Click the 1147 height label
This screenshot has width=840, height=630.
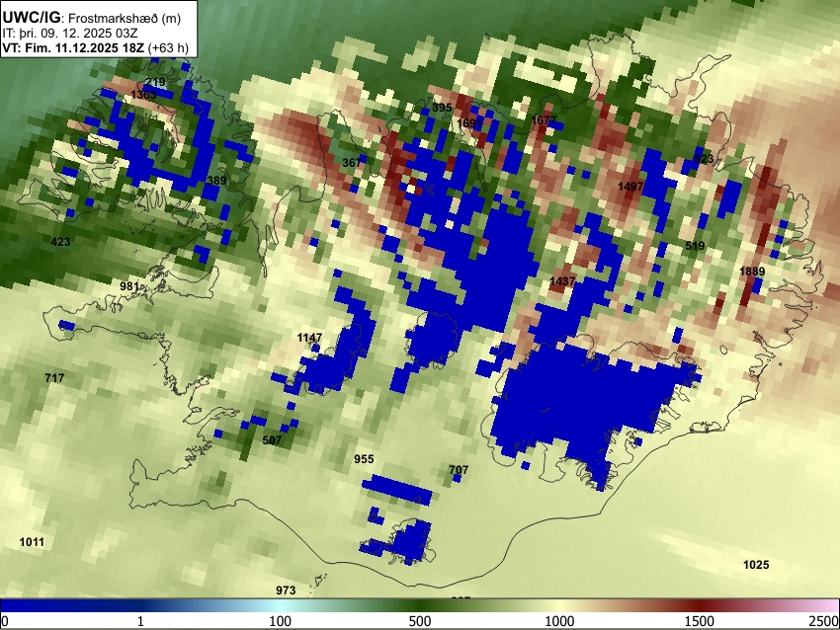309,338
